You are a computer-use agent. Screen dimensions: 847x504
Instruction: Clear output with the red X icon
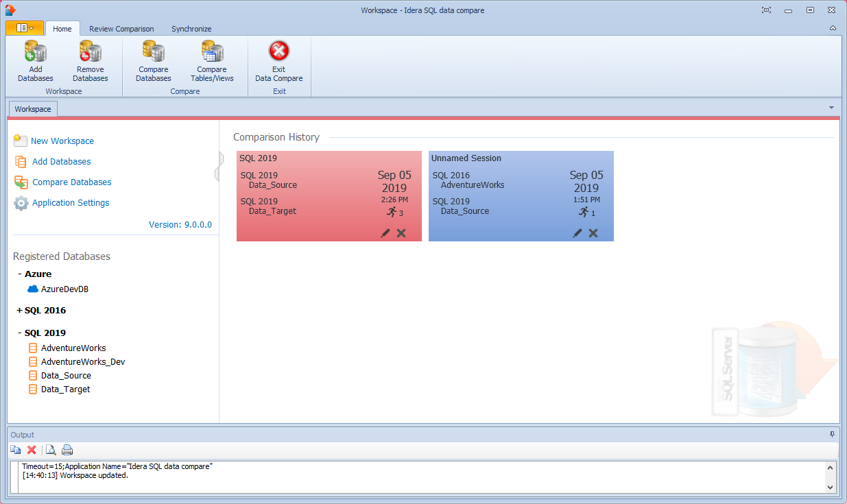32,450
